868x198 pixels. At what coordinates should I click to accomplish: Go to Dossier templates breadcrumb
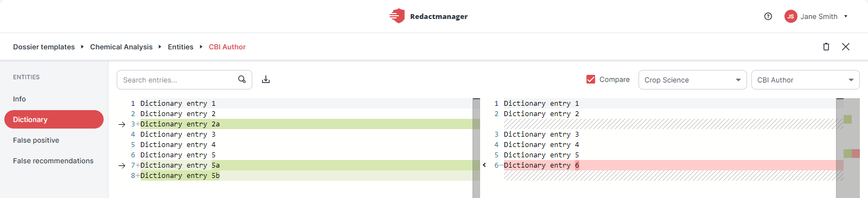pos(44,47)
